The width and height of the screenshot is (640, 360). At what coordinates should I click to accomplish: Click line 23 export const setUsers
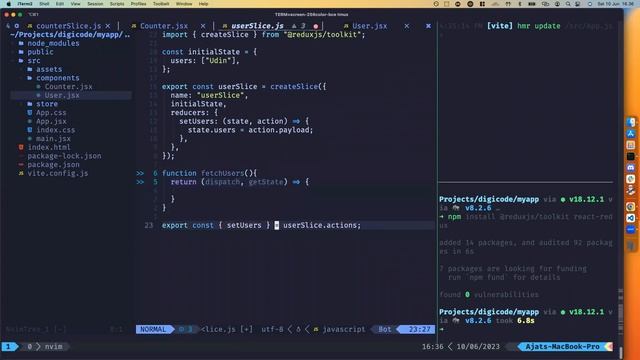[261, 225]
